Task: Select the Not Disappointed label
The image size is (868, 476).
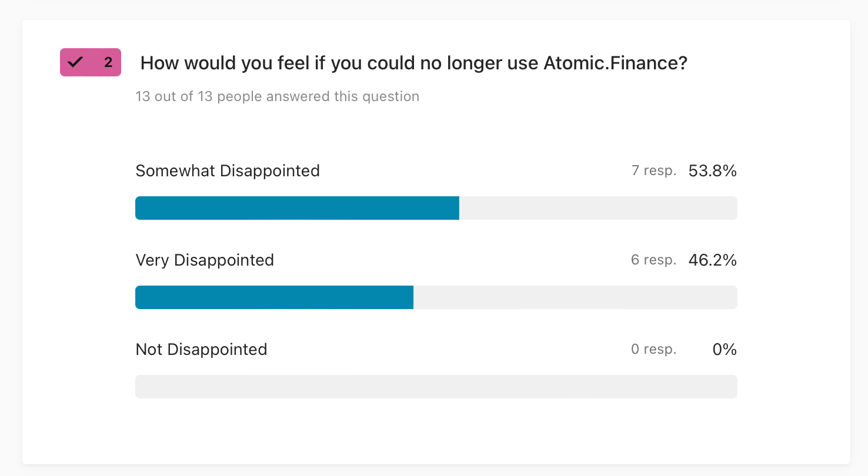Action: 201,350
